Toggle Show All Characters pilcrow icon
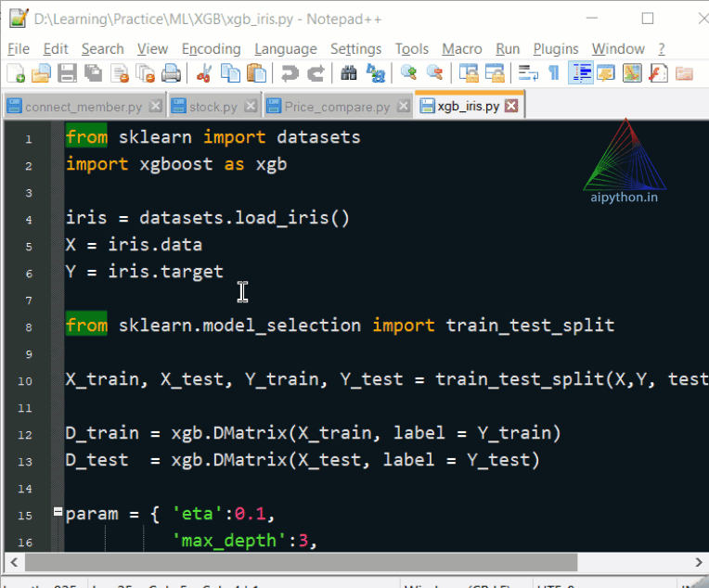The height and width of the screenshot is (588, 709). [553, 73]
